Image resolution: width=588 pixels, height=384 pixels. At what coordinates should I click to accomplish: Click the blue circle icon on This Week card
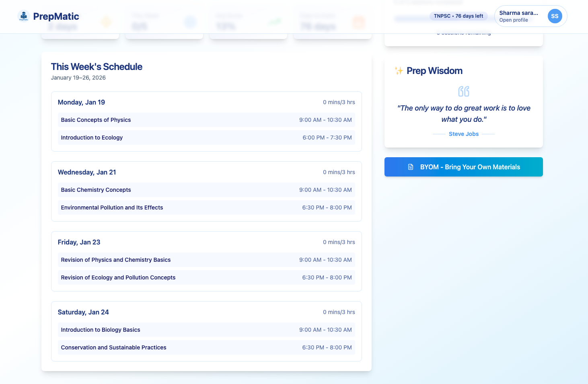pyautogui.click(x=190, y=22)
